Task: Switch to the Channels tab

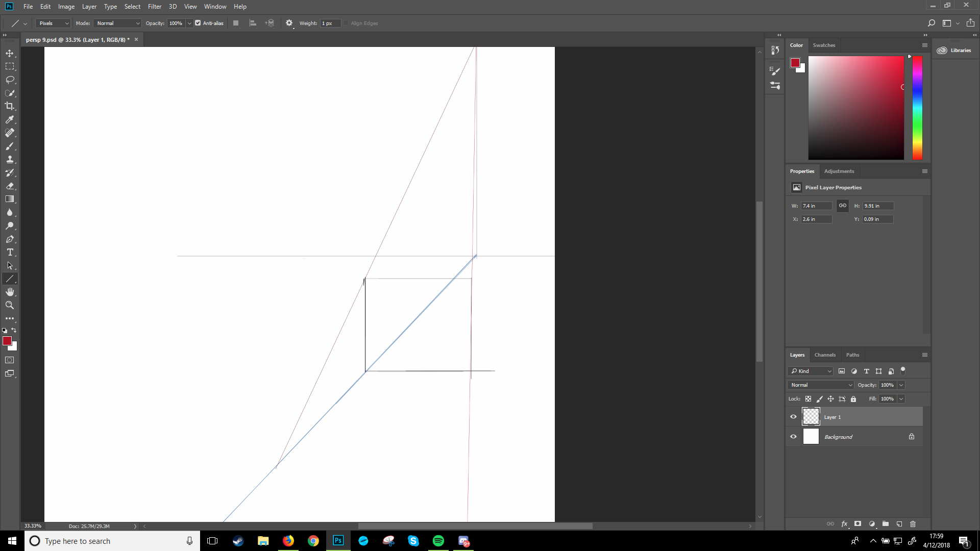Action: (825, 355)
